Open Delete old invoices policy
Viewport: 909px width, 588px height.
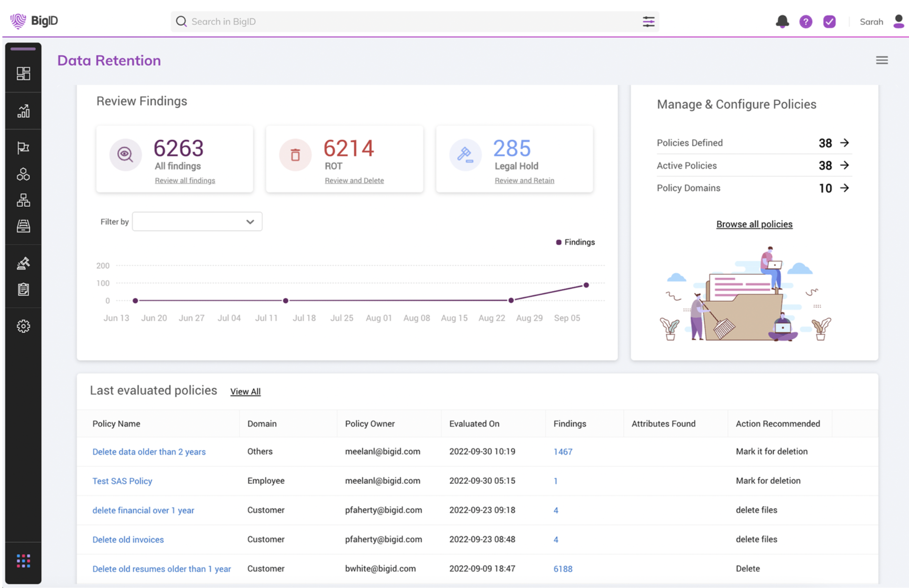(128, 539)
